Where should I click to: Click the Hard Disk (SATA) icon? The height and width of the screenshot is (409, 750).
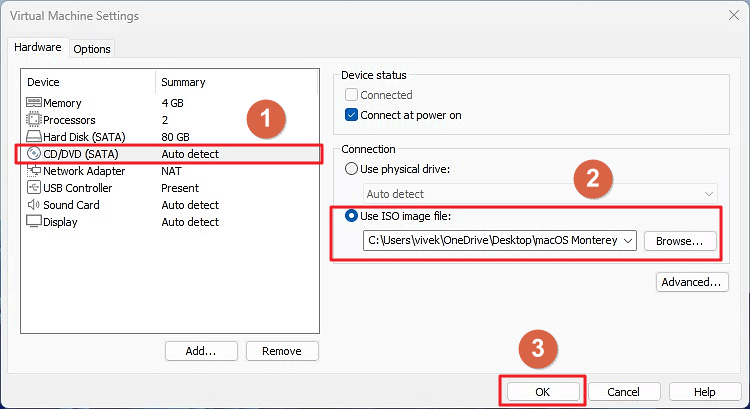pos(33,137)
